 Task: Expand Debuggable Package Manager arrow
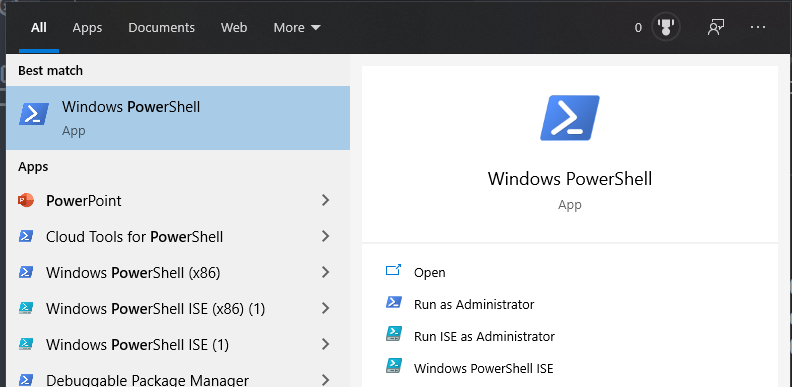click(325, 380)
